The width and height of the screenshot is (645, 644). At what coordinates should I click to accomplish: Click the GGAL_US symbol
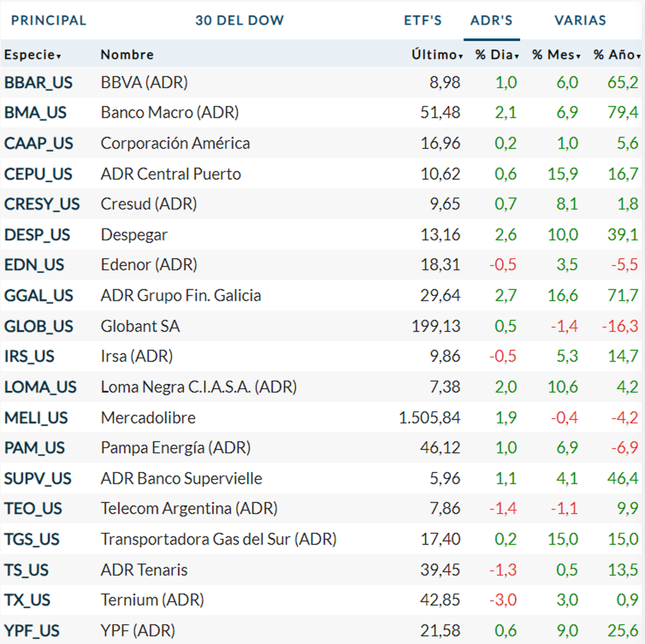(x=39, y=296)
